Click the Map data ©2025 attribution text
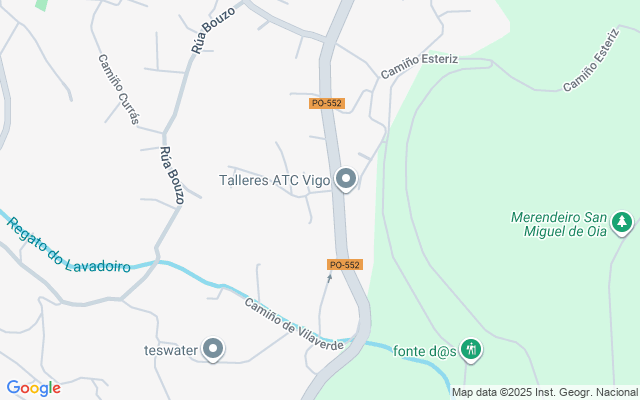This screenshot has width=640, height=400. click(x=545, y=392)
